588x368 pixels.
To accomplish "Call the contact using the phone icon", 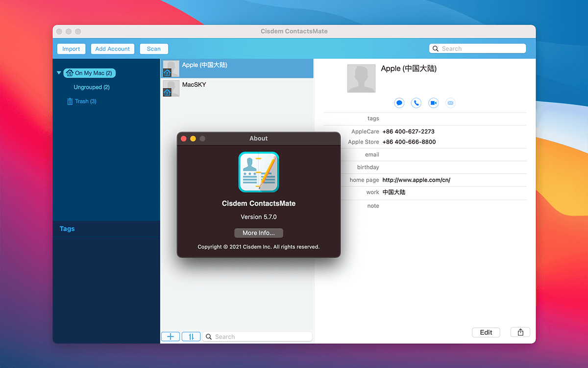I will click(x=416, y=103).
